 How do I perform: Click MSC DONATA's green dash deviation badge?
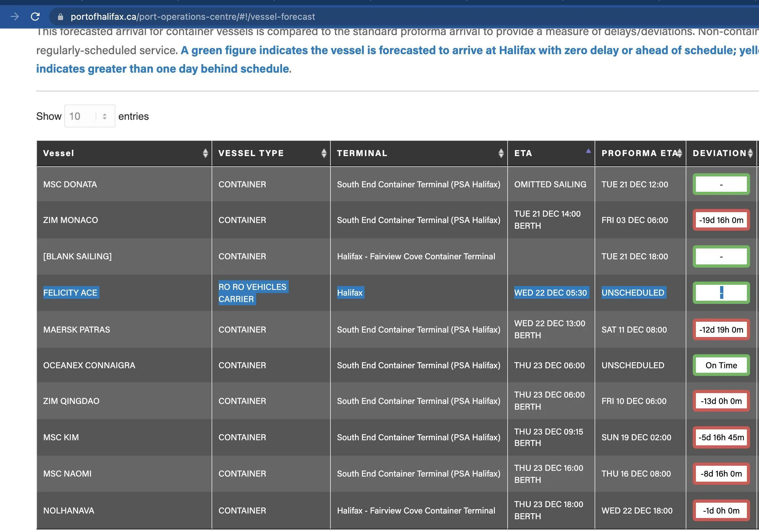point(721,184)
